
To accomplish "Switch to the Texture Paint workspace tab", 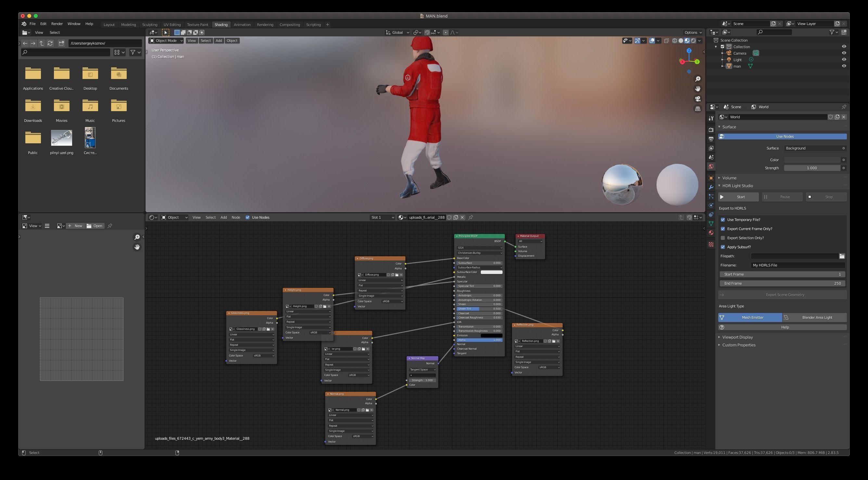I will pyautogui.click(x=198, y=25).
